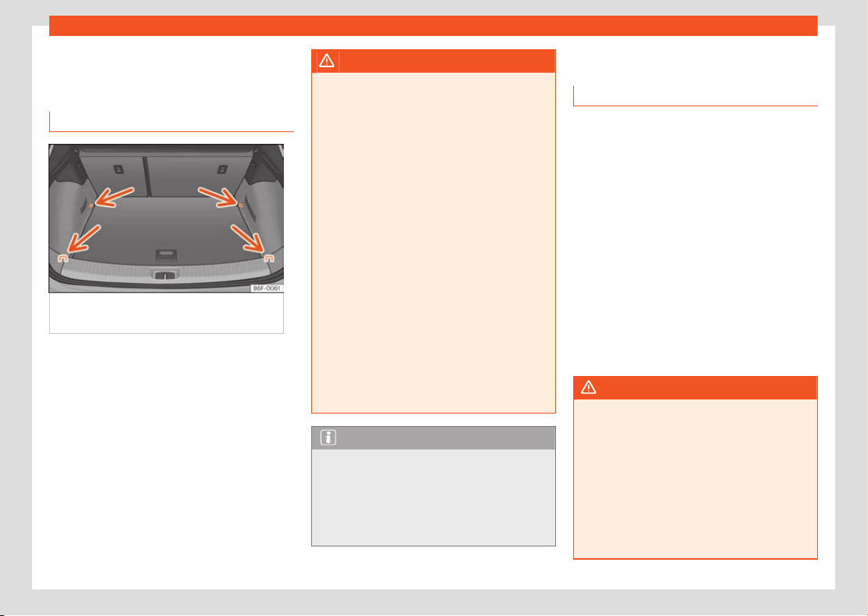
Task: Select the figure code B6F-0061
Action: (267, 288)
